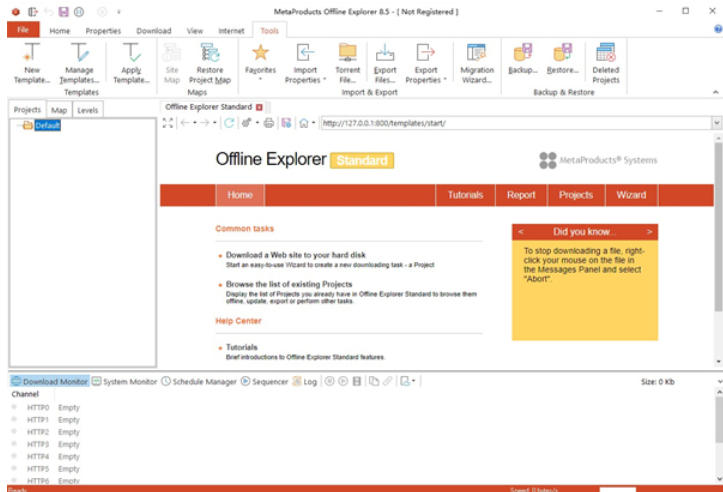Click in the URL address field
This screenshot has height=492, width=723.
(x=516, y=123)
